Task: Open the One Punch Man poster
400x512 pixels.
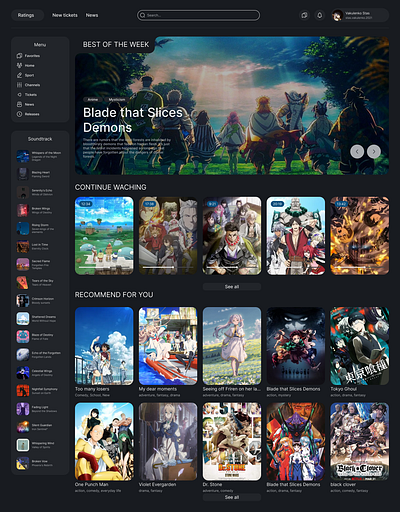Action: 104,441
